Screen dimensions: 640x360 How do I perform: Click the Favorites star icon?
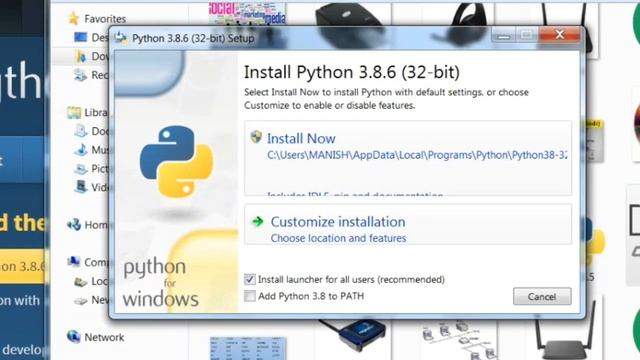point(74,18)
